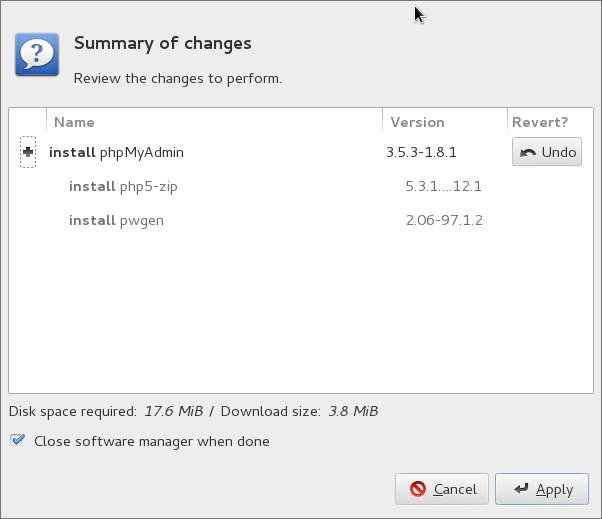Click the Undo arrow icon
602x519 pixels.
pyautogui.click(x=528, y=152)
